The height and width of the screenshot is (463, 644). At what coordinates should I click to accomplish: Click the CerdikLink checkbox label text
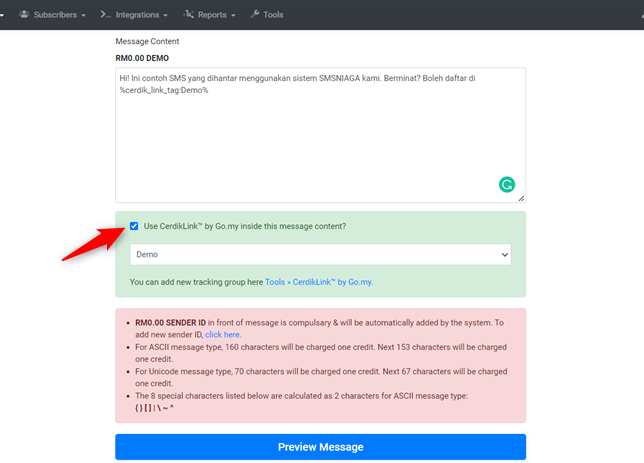coord(245,226)
